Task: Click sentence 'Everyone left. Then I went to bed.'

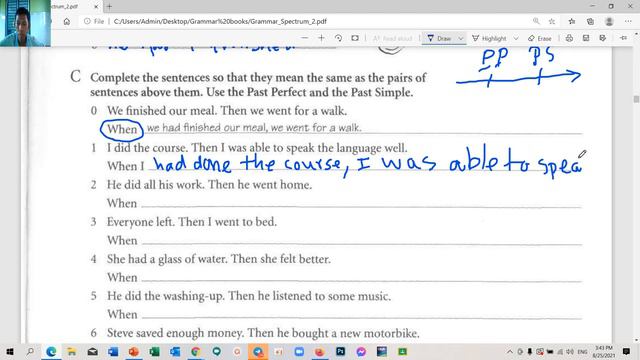Action: coord(192,222)
